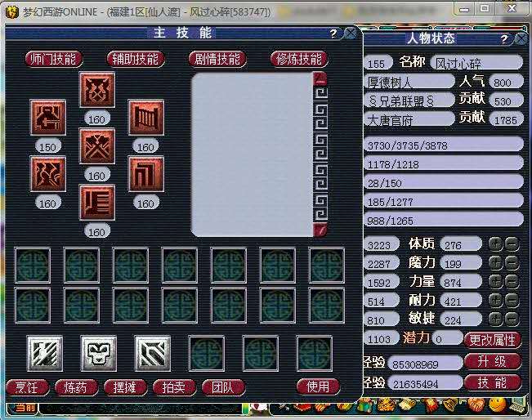Decrease 力量 with its minus button
The image size is (532, 420).
[x=512, y=282]
